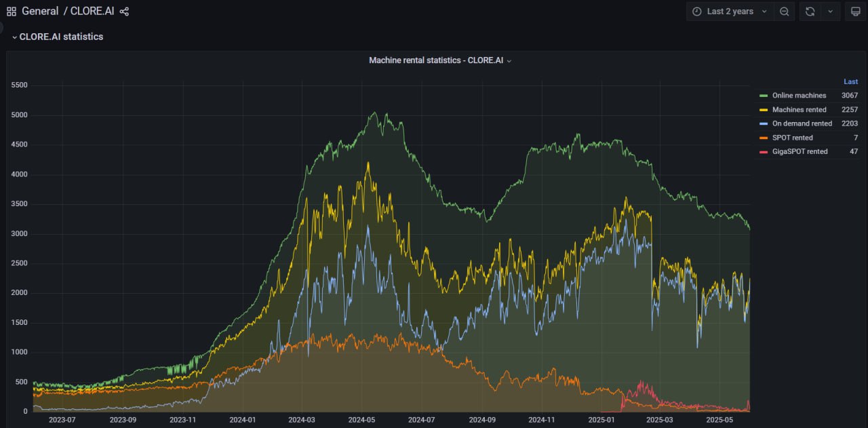
Task: Toggle the GigaSPOT rented series label
Action: click(800, 152)
